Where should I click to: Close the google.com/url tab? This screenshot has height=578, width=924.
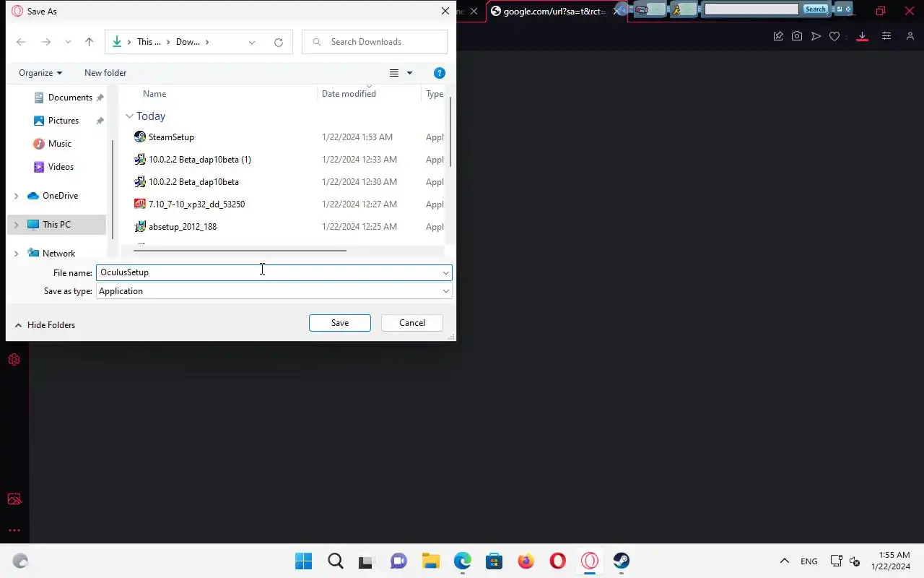616,12
